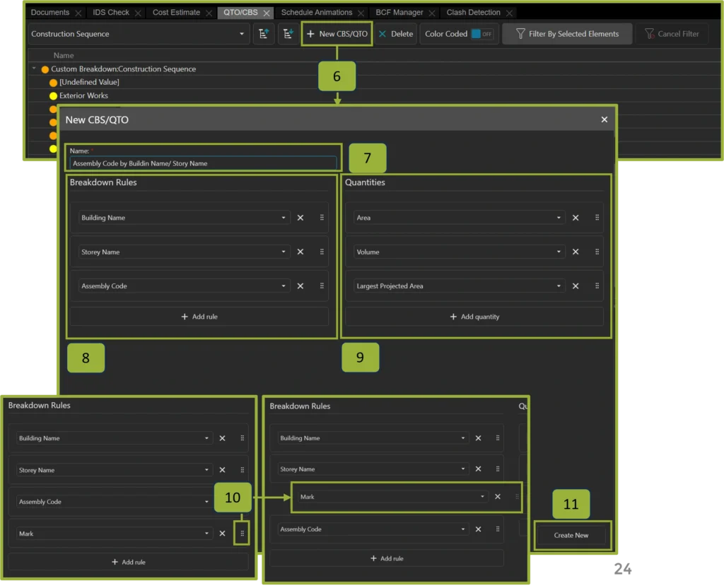This screenshot has height=588, width=724.
Task: Open Storey Name dropdown in the top Breakdown Rules panel
Action: coord(185,252)
